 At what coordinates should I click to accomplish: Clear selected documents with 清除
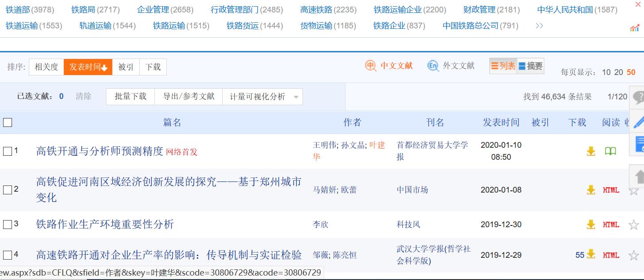tap(83, 96)
